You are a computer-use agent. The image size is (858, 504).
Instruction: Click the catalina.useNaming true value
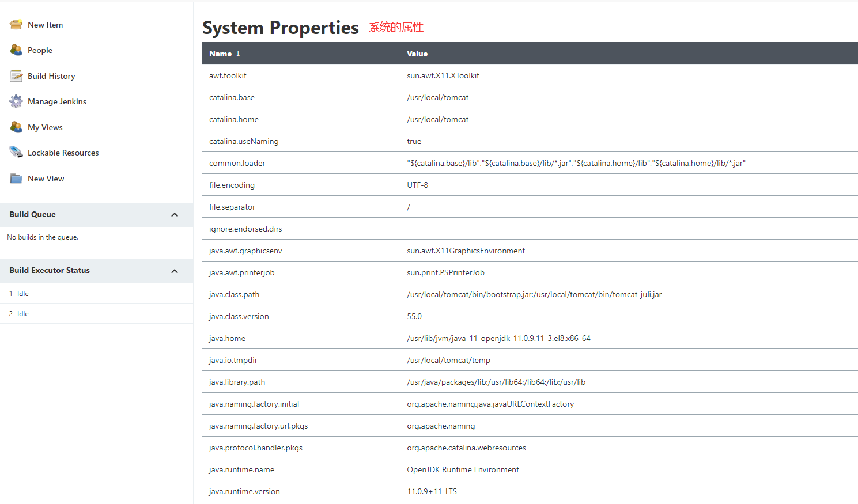pyautogui.click(x=414, y=141)
